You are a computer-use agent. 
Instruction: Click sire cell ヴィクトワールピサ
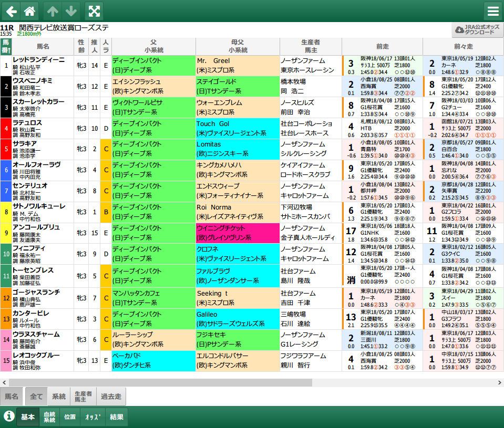point(153,107)
